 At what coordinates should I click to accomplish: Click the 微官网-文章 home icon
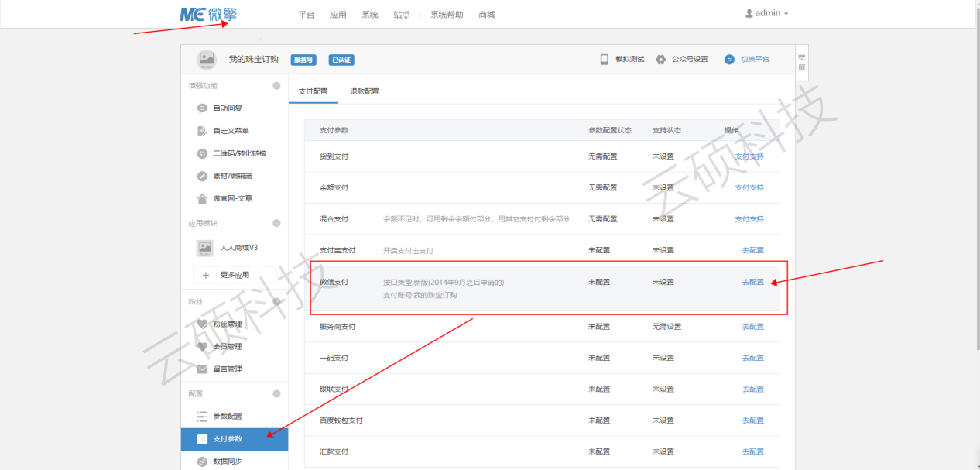pyautogui.click(x=202, y=198)
